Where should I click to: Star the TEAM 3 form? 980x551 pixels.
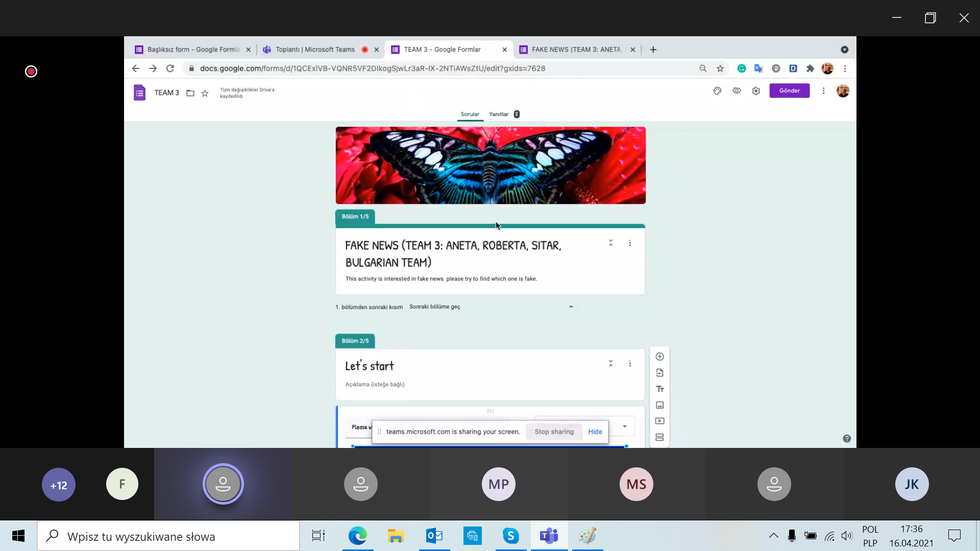[x=205, y=93]
